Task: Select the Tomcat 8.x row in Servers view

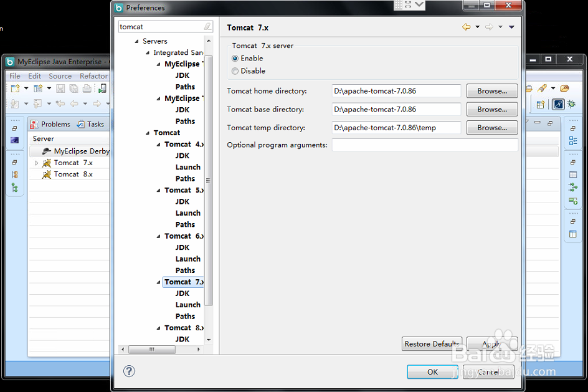Action: pos(70,174)
